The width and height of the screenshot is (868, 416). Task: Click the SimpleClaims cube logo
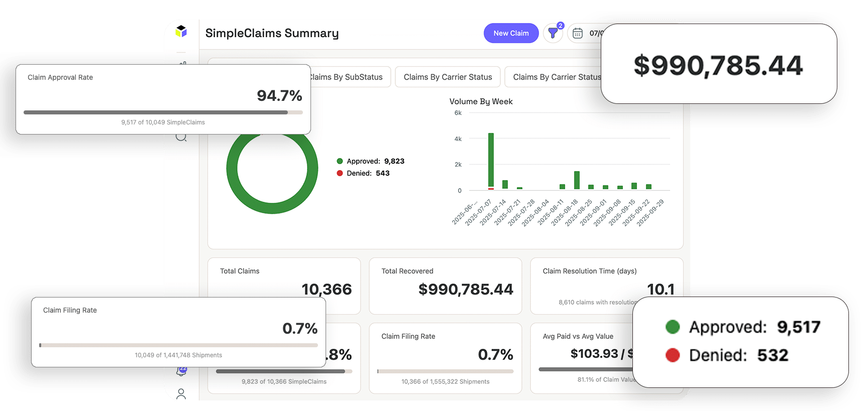click(181, 32)
